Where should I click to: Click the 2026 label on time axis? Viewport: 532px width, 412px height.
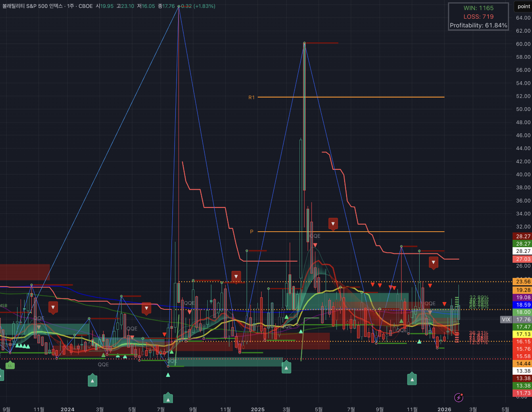click(x=444, y=409)
